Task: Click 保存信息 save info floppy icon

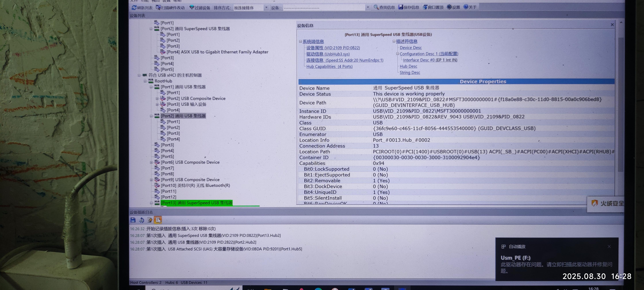Action: click(x=401, y=7)
